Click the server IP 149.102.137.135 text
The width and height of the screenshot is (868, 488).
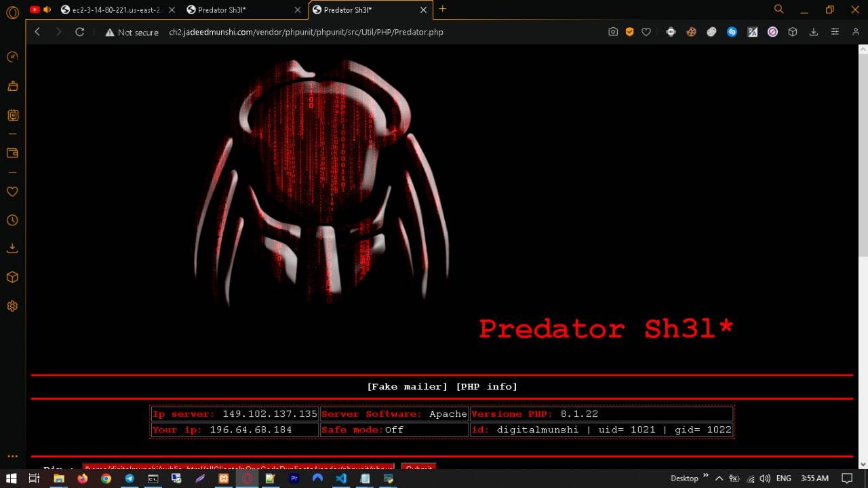(x=270, y=413)
